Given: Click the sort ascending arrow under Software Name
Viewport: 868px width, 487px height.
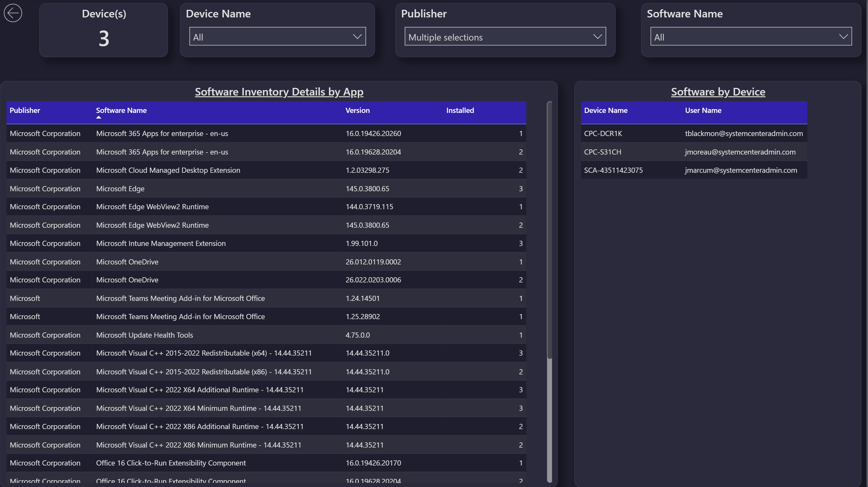Looking at the screenshot, I should (x=98, y=117).
